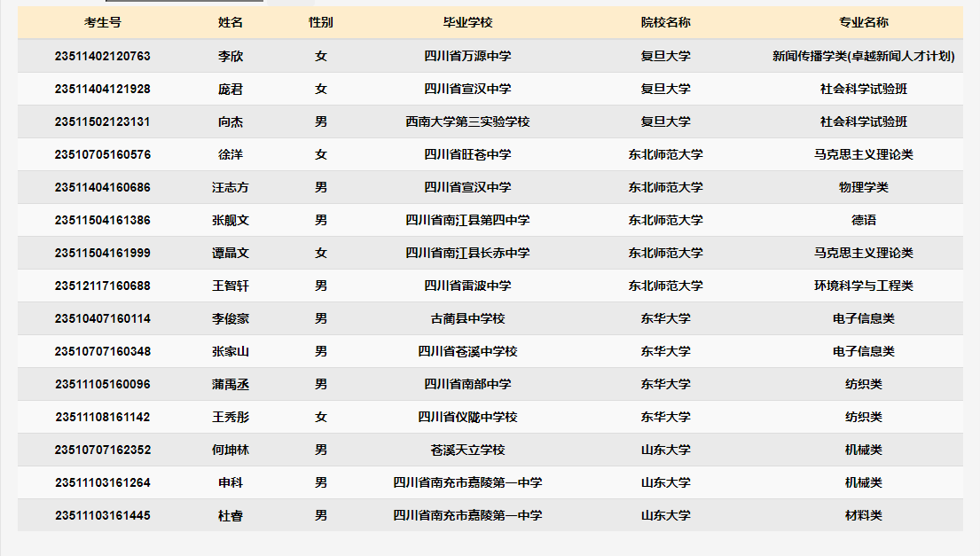Select exam number 23511105160096

click(x=103, y=384)
